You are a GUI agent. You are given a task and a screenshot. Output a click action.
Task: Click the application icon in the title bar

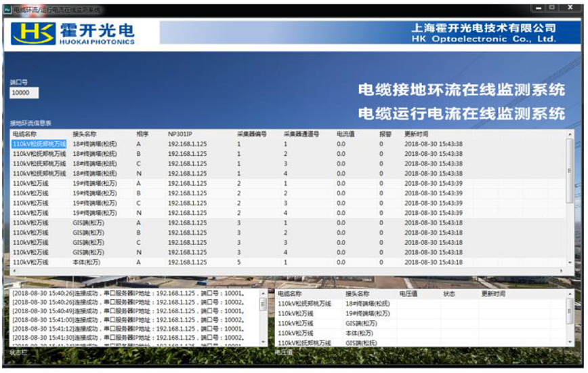(x=8, y=9)
